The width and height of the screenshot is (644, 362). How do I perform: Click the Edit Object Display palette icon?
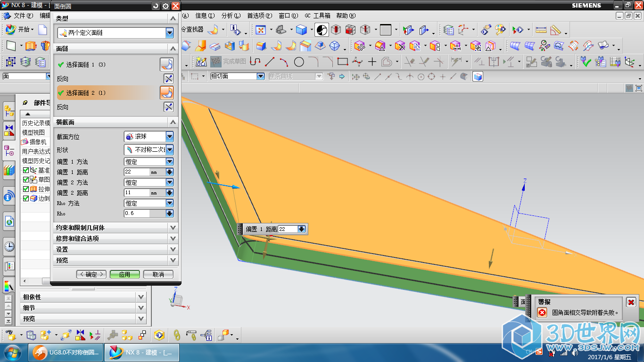(500, 30)
